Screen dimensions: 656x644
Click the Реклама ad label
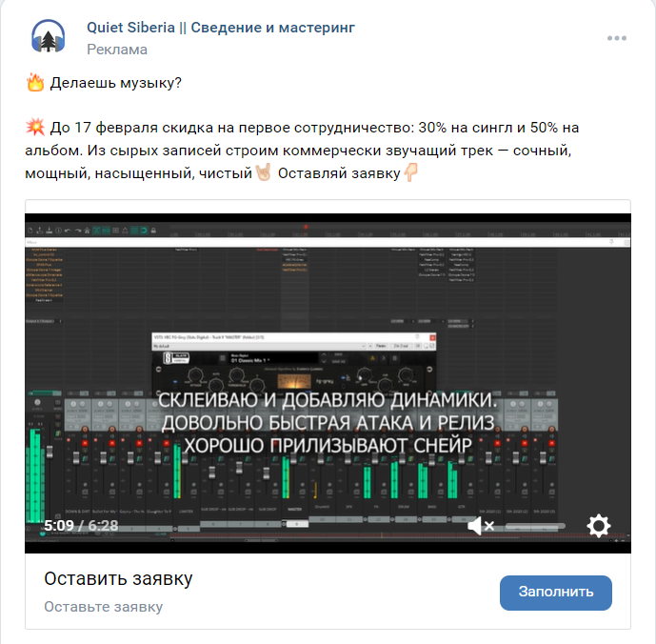pyautogui.click(x=117, y=50)
